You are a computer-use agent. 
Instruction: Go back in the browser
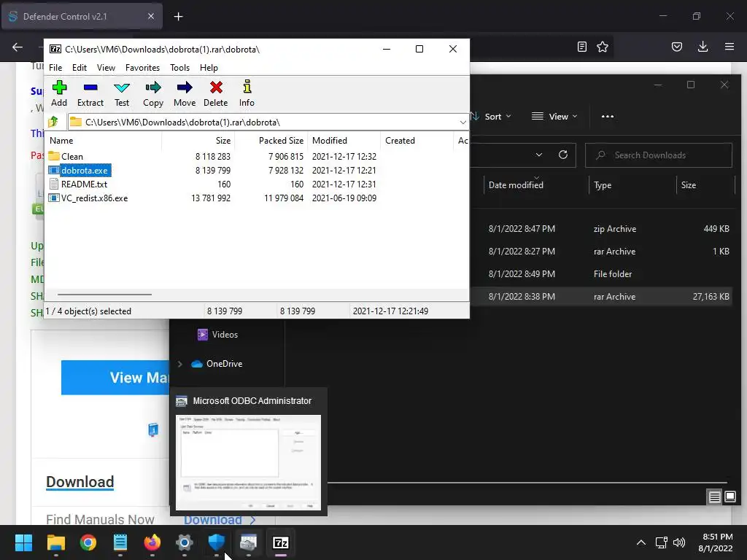coord(18,47)
